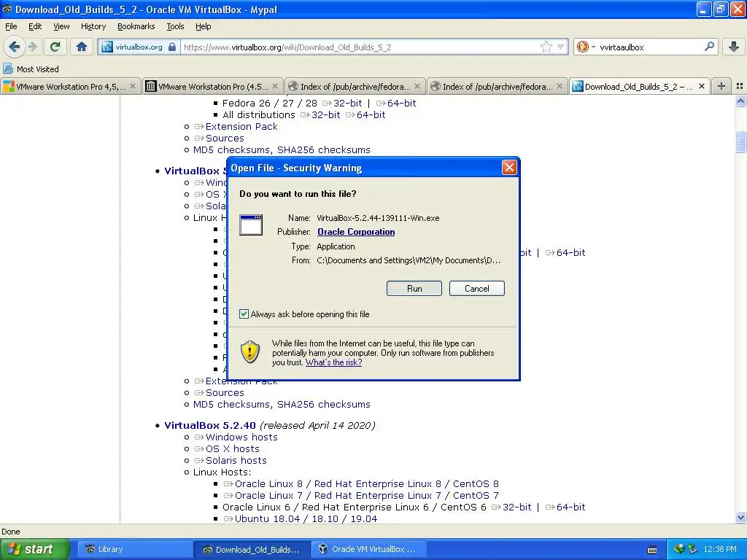Click the Forward navigation arrow

[x=32, y=47]
